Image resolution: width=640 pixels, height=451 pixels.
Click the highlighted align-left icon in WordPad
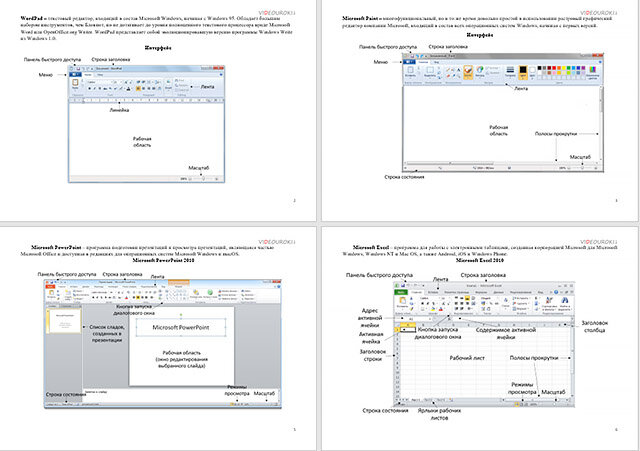pyautogui.click(x=138, y=89)
